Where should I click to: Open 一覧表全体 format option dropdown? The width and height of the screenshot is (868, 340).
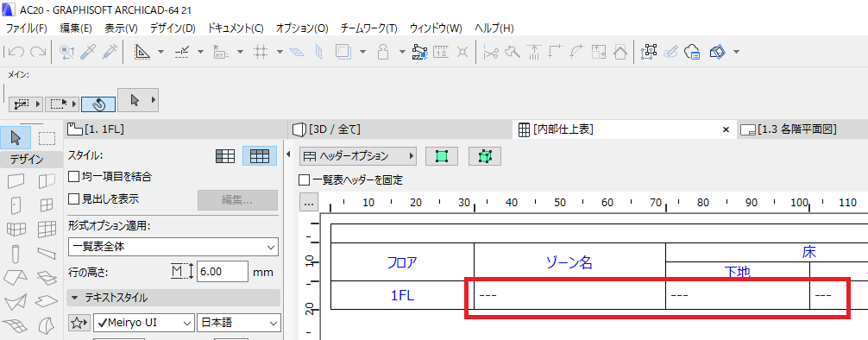[x=173, y=247]
